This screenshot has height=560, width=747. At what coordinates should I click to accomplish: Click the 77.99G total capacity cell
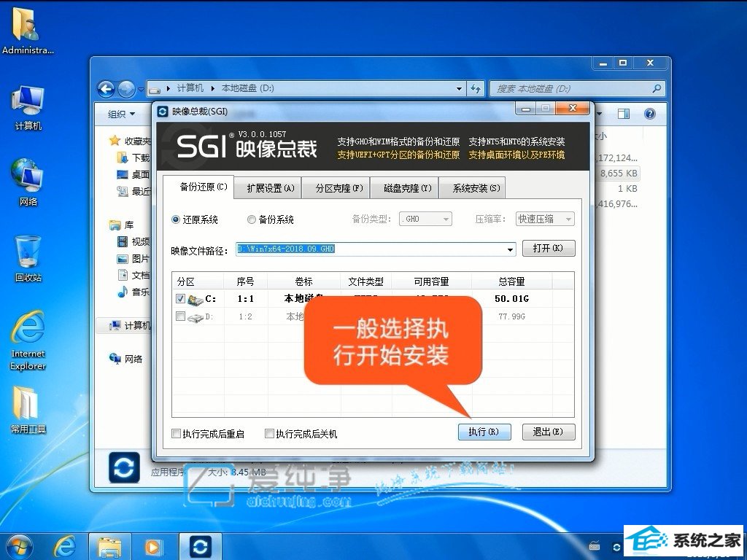click(x=511, y=316)
